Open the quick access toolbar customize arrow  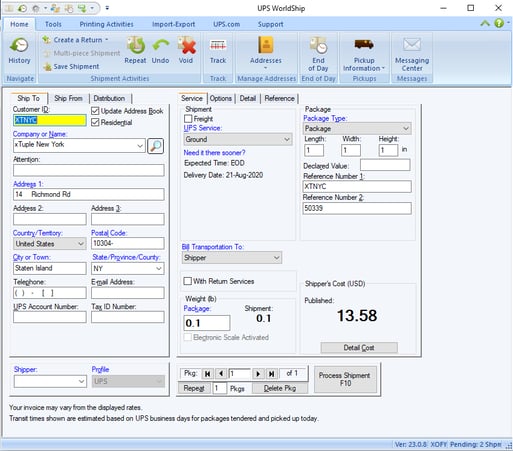tap(107, 8)
